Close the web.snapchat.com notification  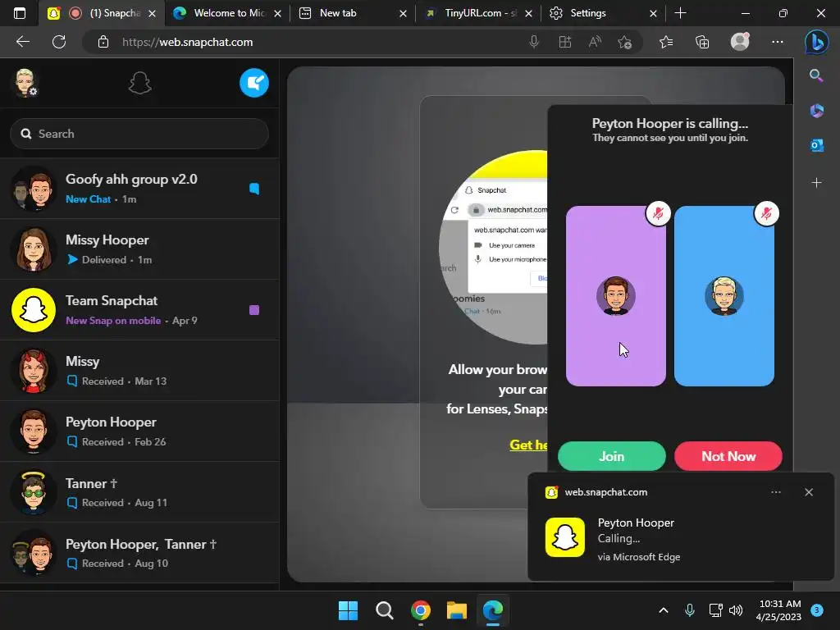tap(809, 492)
